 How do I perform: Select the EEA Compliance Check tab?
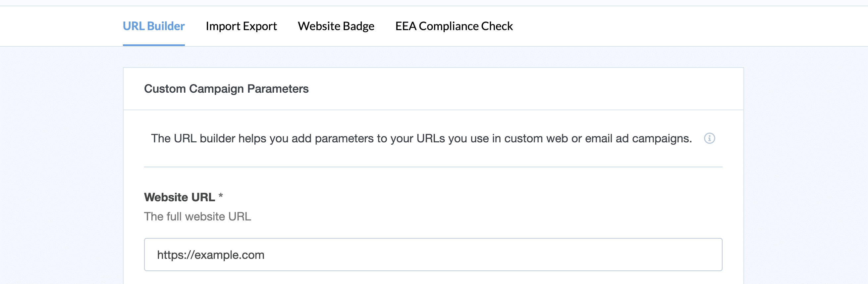454,26
